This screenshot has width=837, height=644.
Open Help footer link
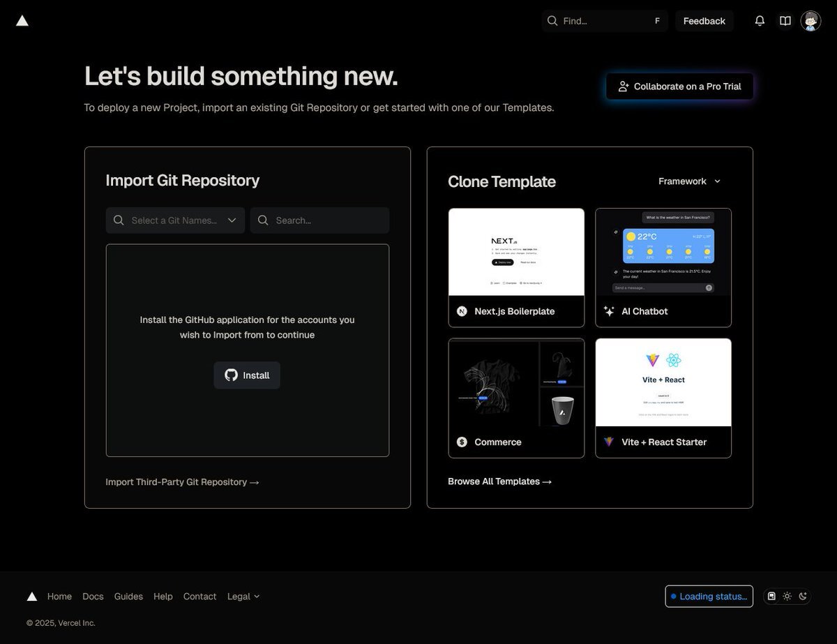(x=163, y=597)
